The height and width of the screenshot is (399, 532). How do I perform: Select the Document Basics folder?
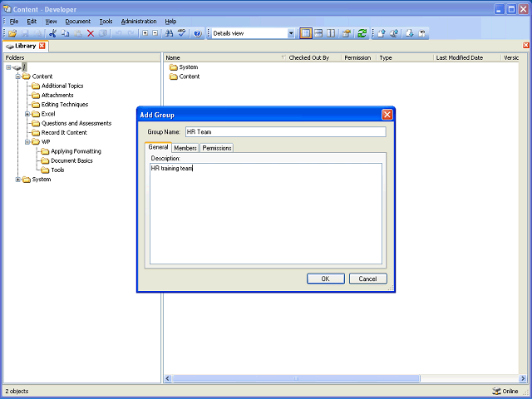pos(71,160)
